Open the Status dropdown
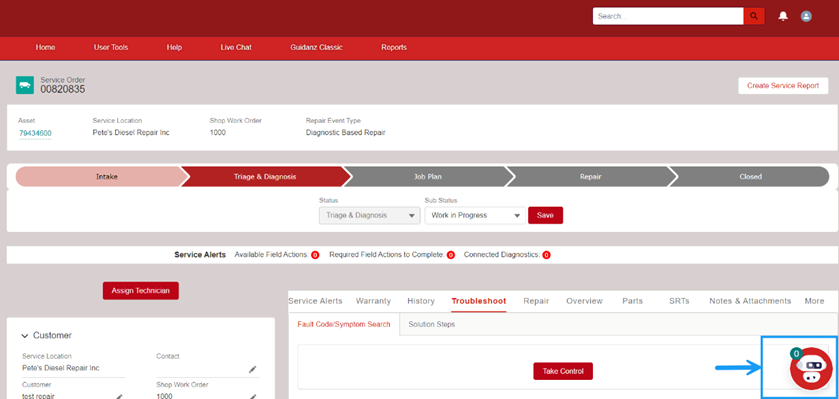The height and width of the screenshot is (399, 839). (369, 215)
